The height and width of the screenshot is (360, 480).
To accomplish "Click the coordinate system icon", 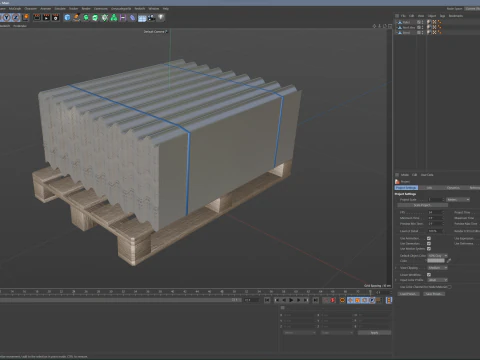I will coord(26,17).
